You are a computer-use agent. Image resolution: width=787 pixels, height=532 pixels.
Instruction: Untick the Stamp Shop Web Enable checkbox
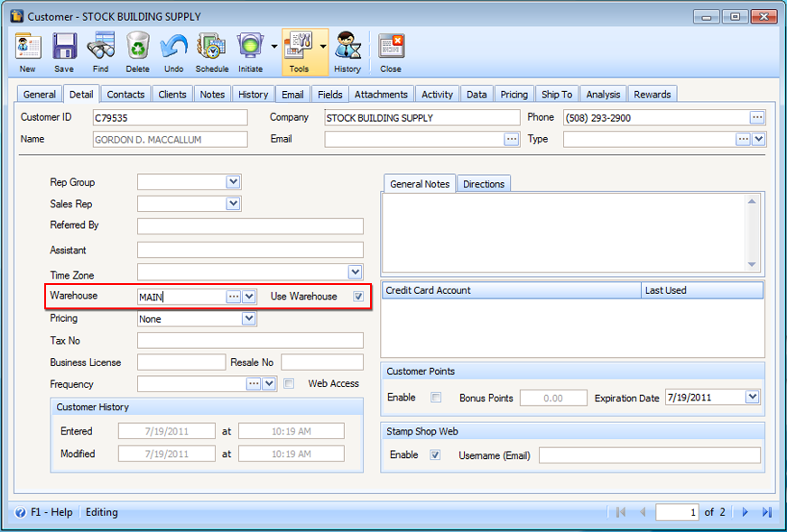(x=435, y=454)
